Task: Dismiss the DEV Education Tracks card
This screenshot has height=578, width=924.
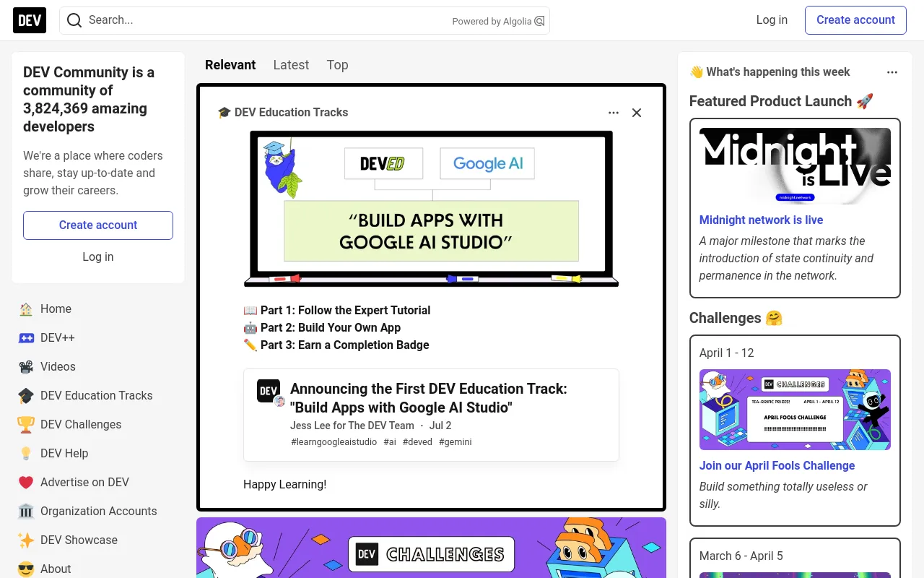Action: [637, 113]
